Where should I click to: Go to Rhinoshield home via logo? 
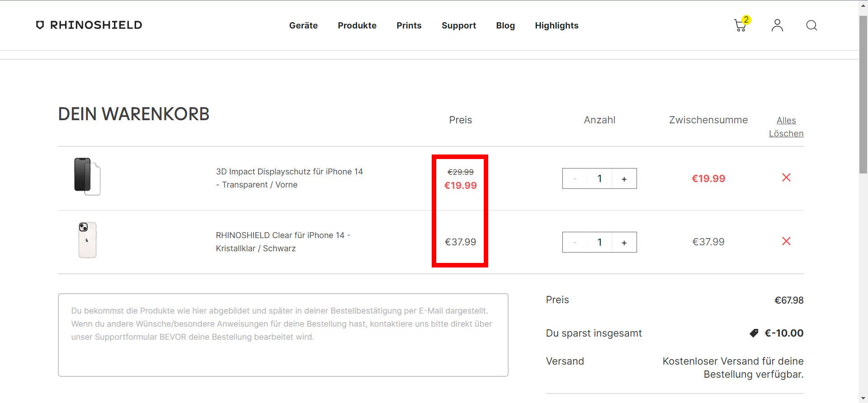click(89, 25)
